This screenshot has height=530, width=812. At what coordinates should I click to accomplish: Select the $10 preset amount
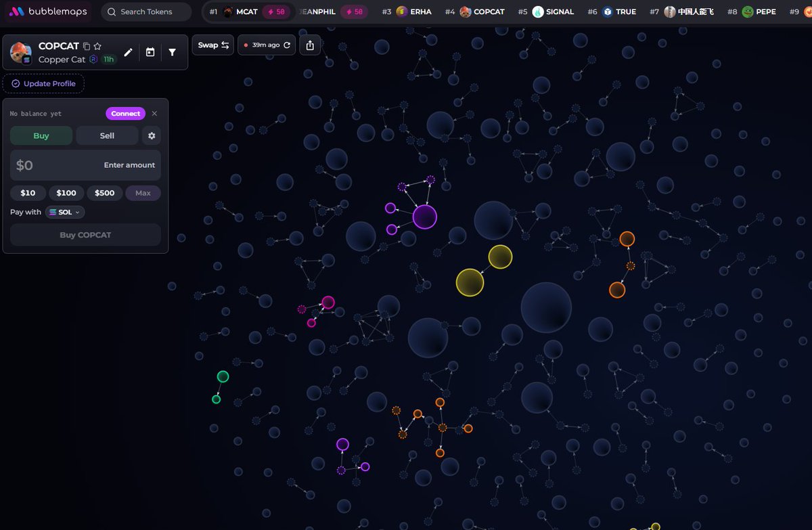(28, 193)
